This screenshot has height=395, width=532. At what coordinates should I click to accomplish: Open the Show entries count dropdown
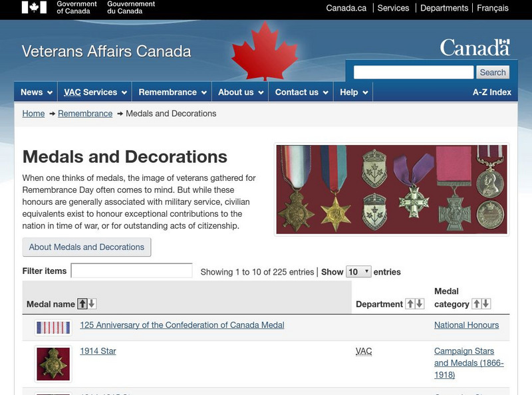[x=358, y=272]
